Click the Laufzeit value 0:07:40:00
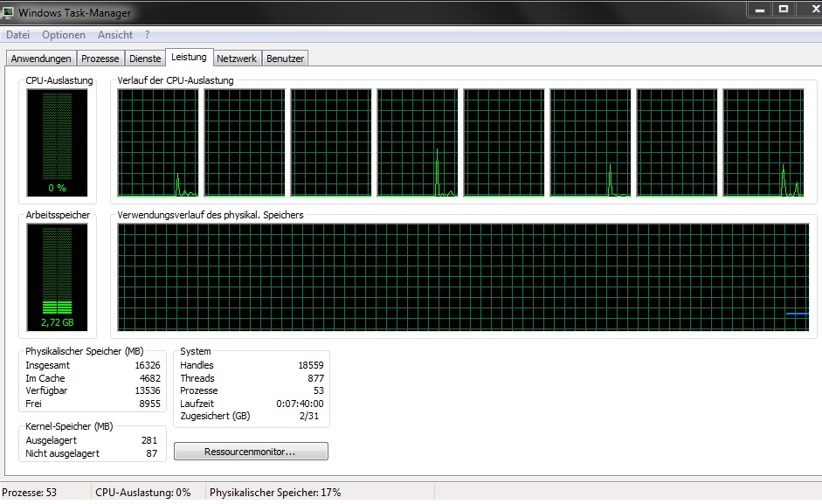822x504 pixels. coord(300,404)
